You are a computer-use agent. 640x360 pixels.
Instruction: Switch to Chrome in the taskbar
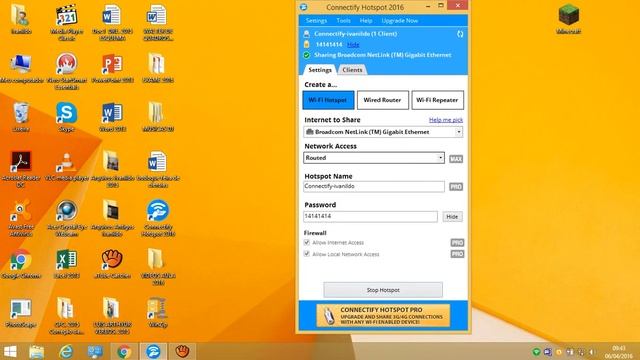(x=124, y=351)
